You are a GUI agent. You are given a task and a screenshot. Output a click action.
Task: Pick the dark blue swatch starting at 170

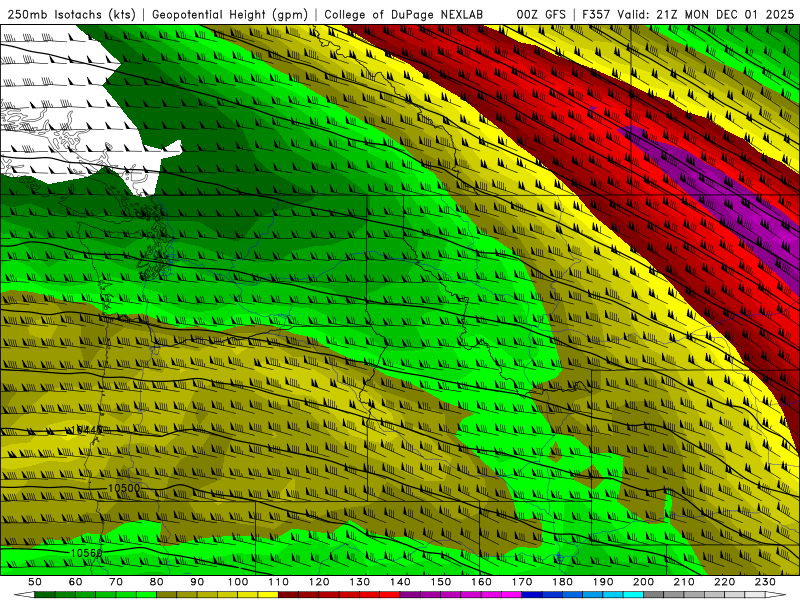[x=532, y=595]
